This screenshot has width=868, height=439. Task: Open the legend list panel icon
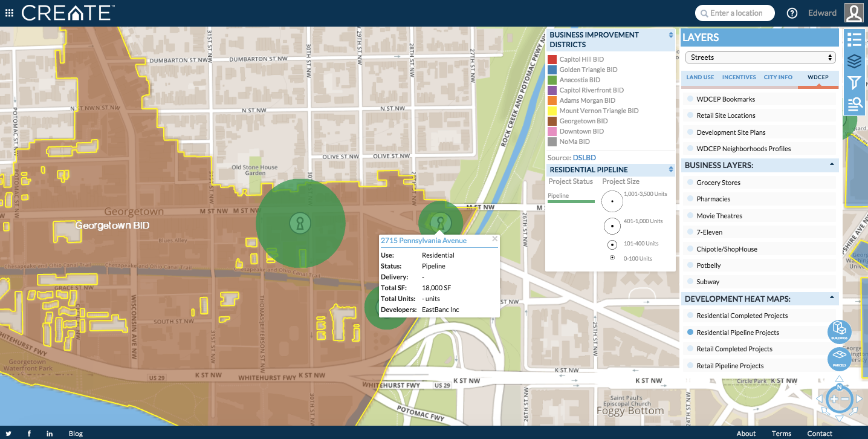(854, 40)
